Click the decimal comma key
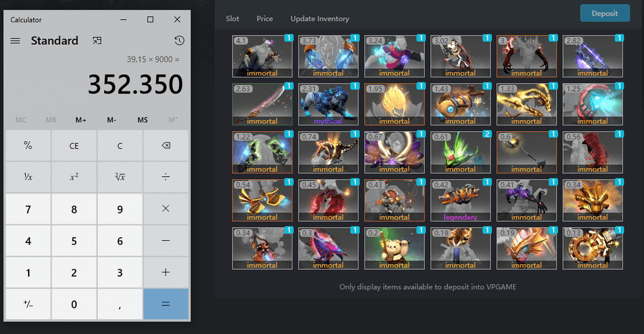 coord(120,304)
